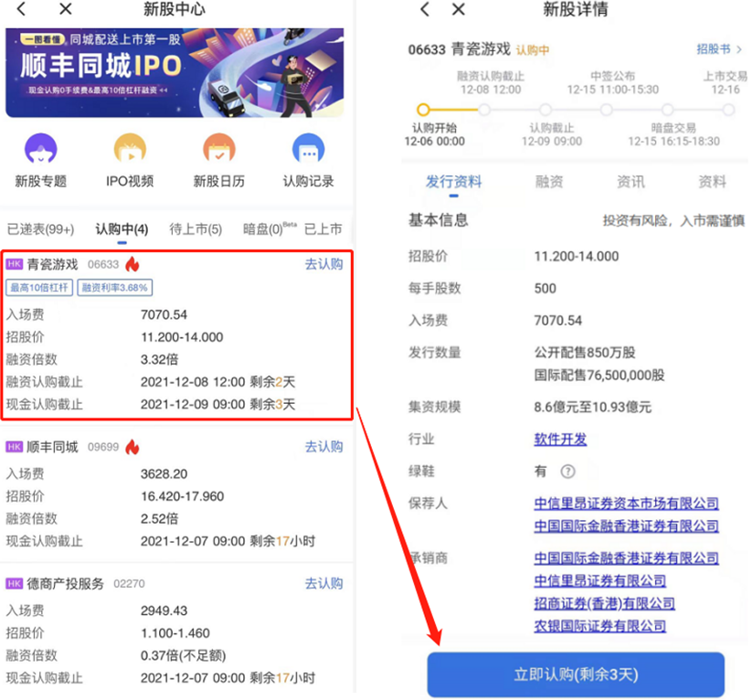Image resolution: width=753 pixels, height=700 pixels.
Task: Switch to the 融资 tab
Action: coord(549,182)
